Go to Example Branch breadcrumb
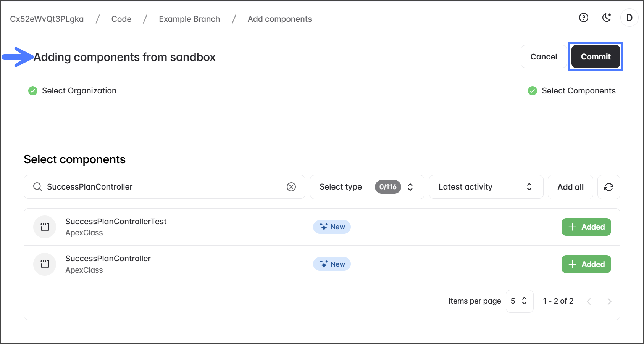 coord(189,19)
